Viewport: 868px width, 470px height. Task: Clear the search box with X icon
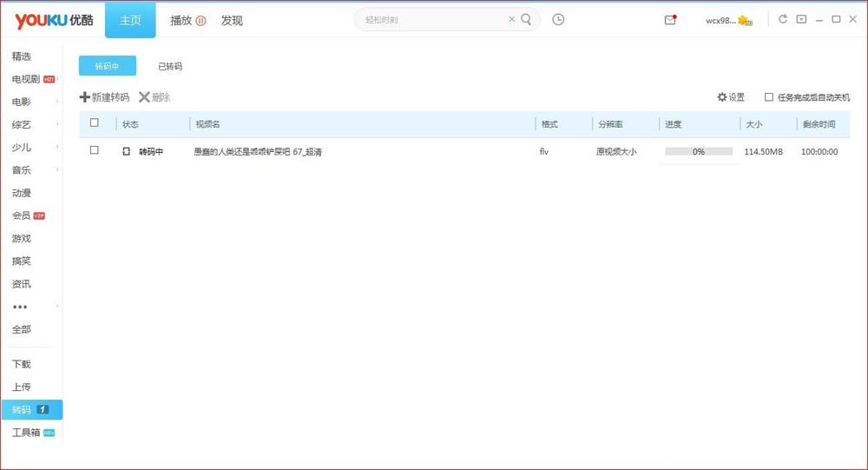tap(511, 19)
